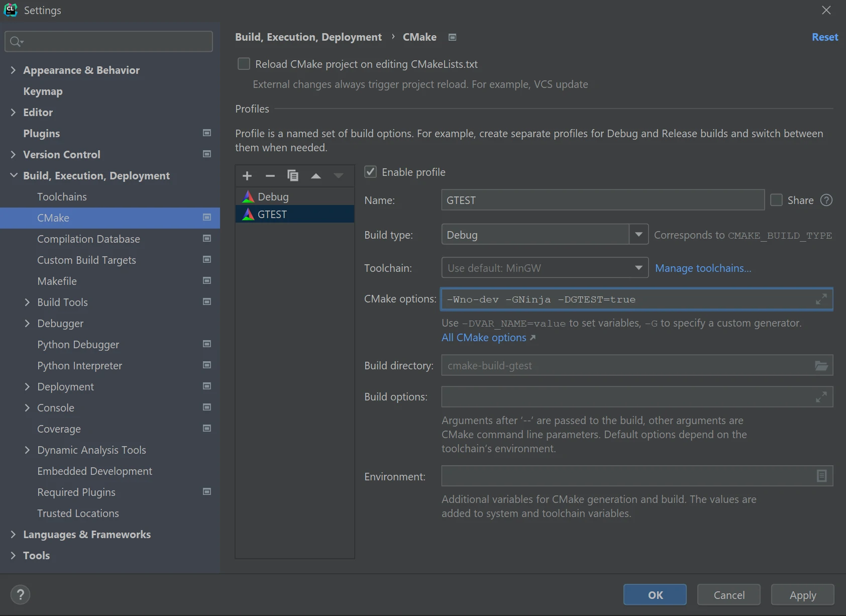This screenshot has width=846, height=616.
Task: Click project icon on Python Interpreter row
Action: point(206,365)
